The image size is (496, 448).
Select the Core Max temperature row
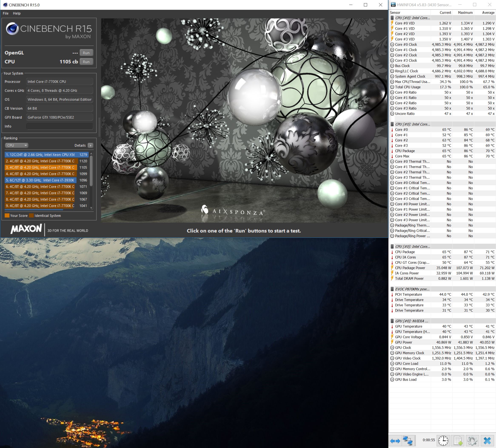coord(442,156)
